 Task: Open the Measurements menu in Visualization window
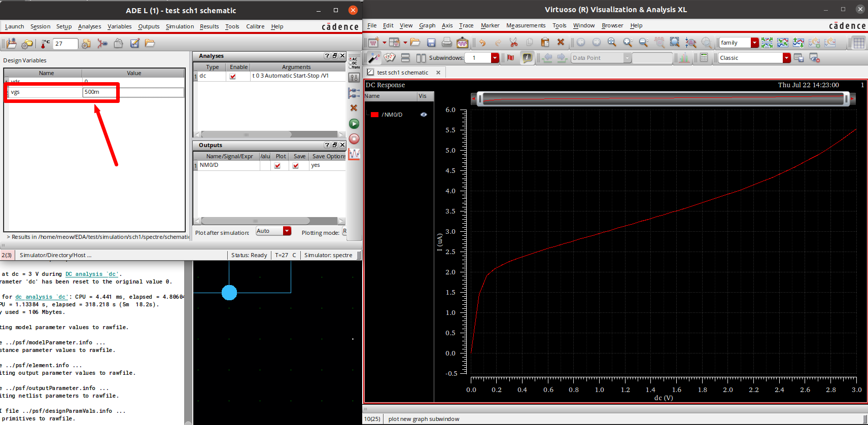point(526,25)
